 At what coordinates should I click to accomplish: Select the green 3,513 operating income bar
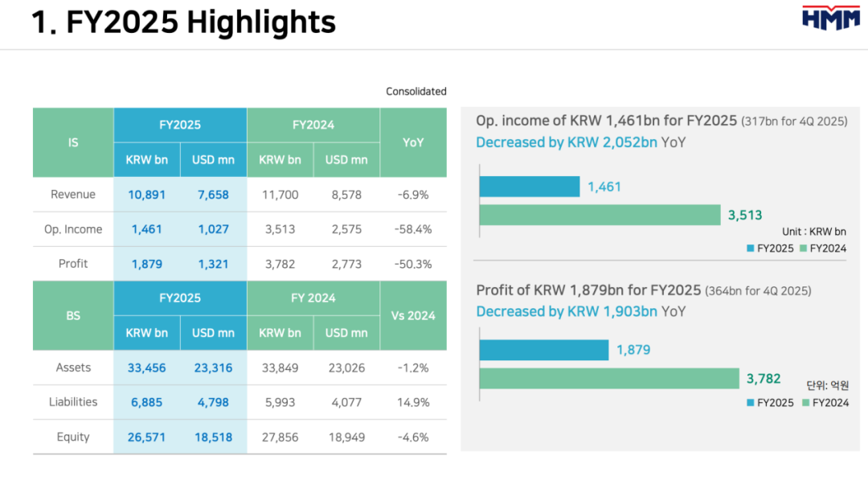[600, 215]
